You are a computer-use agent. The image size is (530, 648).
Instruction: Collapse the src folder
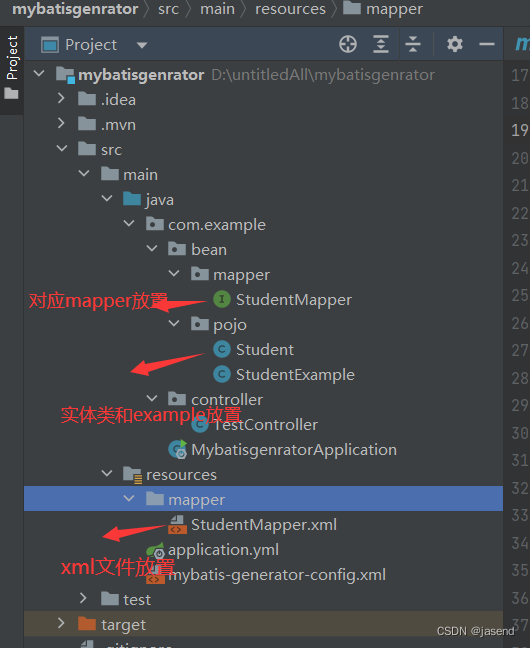tap(62, 148)
